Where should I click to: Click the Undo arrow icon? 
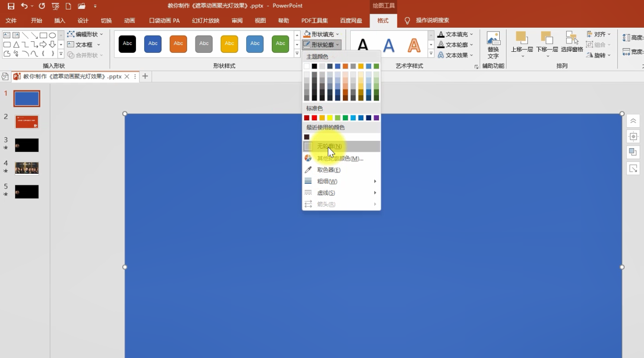click(24, 6)
